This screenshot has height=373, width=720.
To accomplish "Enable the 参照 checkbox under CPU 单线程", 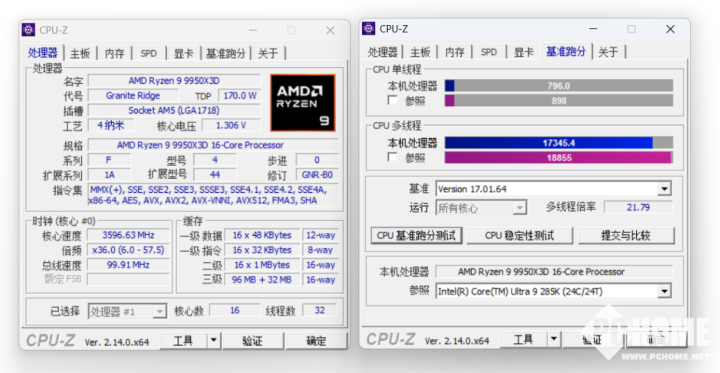I will click(392, 100).
